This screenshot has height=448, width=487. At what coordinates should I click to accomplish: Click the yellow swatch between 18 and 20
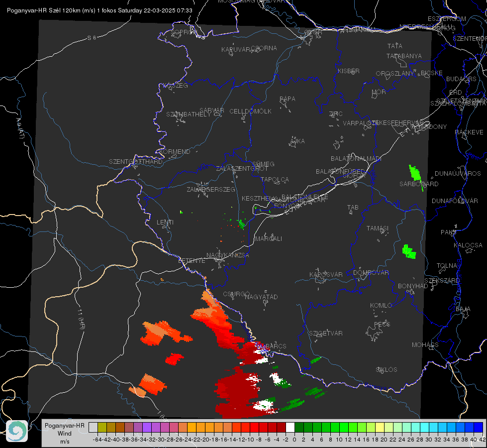pyautogui.click(x=380, y=428)
